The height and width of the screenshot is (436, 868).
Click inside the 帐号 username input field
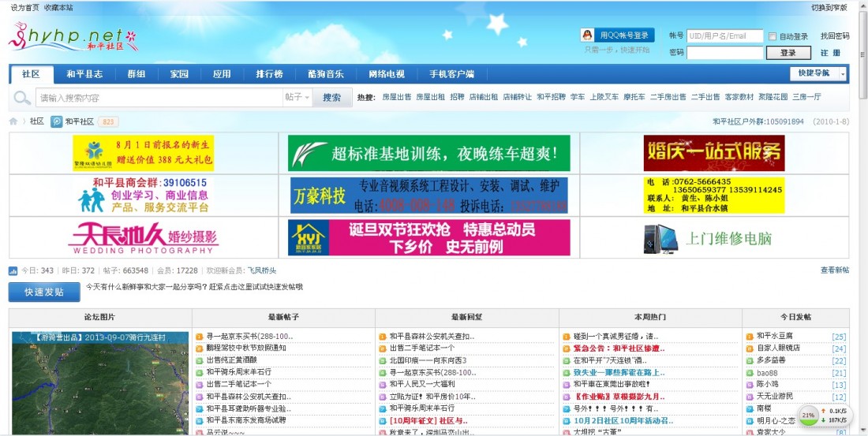tap(724, 36)
